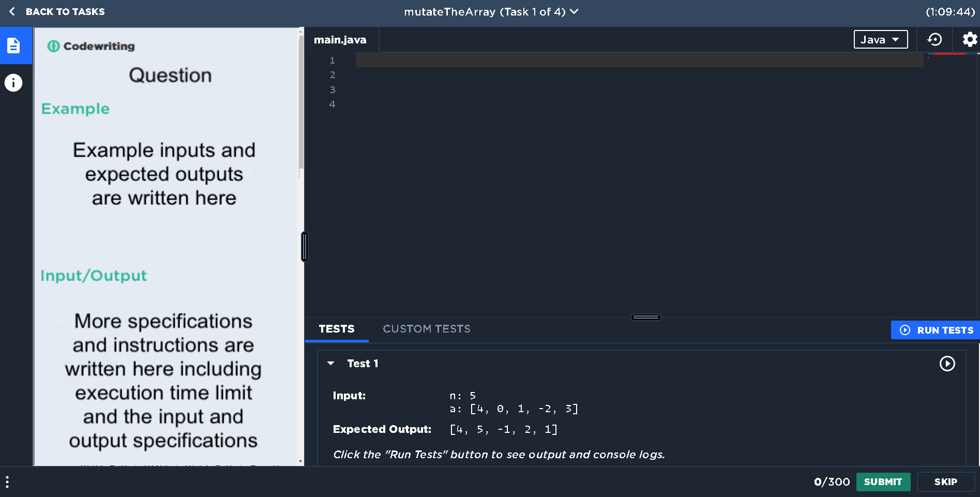The width and height of the screenshot is (980, 497).
Task: Open the Java language selector dropdown
Action: click(x=880, y=39)
